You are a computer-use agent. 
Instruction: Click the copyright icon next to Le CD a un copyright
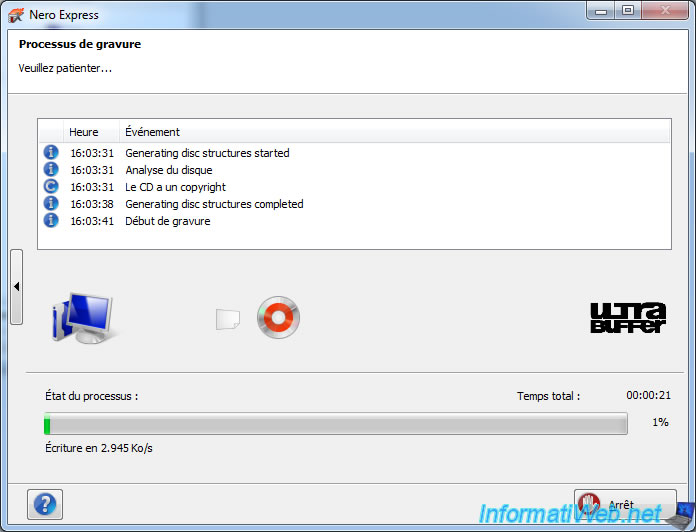click(51, 187)
